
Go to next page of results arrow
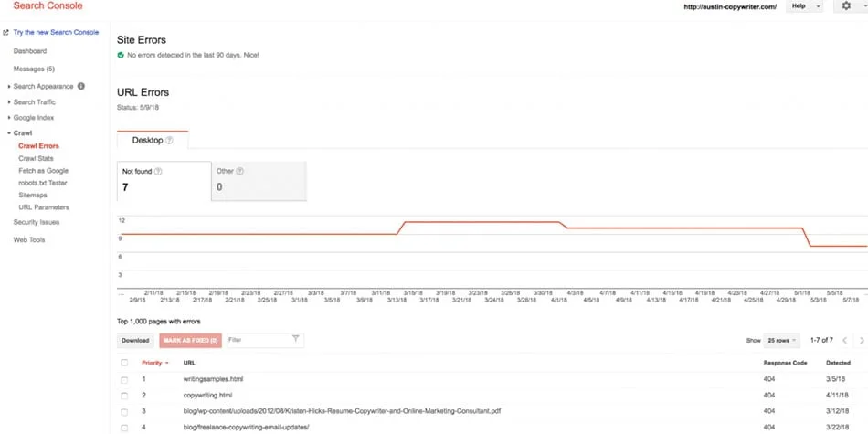coord(862,340)
